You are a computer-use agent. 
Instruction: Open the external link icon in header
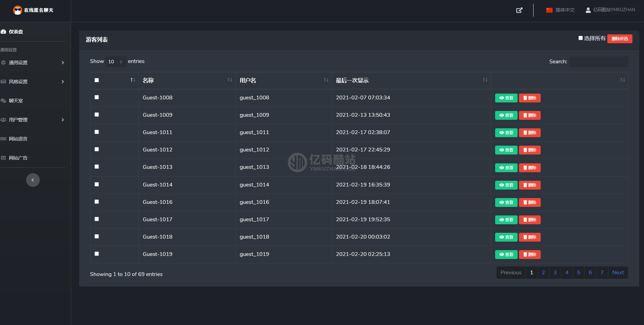click(x=519, y=10)
